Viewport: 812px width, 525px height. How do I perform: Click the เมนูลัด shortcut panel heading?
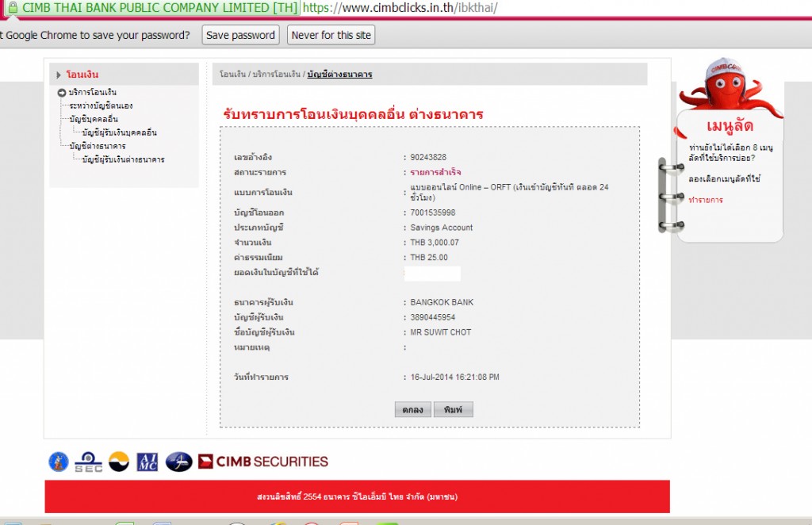[x=730, y=126]
